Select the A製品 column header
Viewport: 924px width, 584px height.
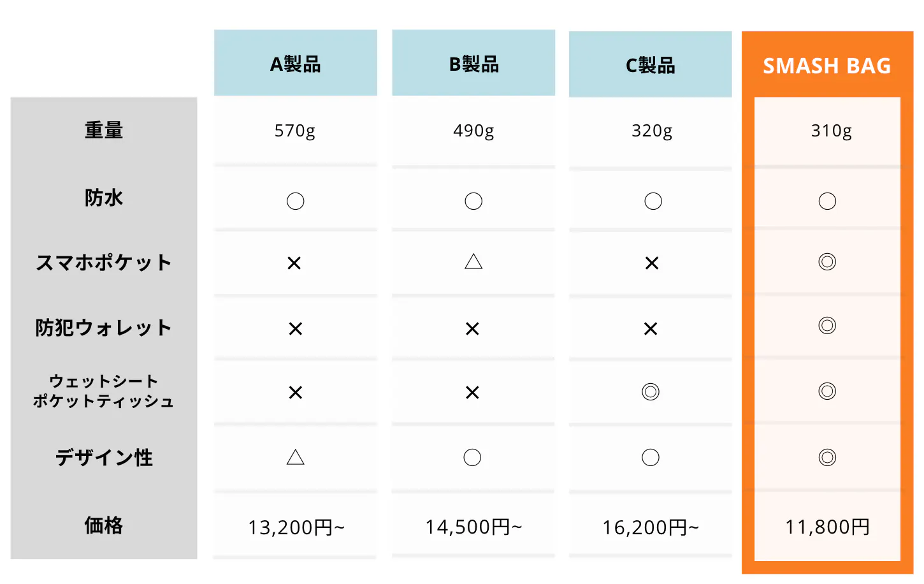296,64
